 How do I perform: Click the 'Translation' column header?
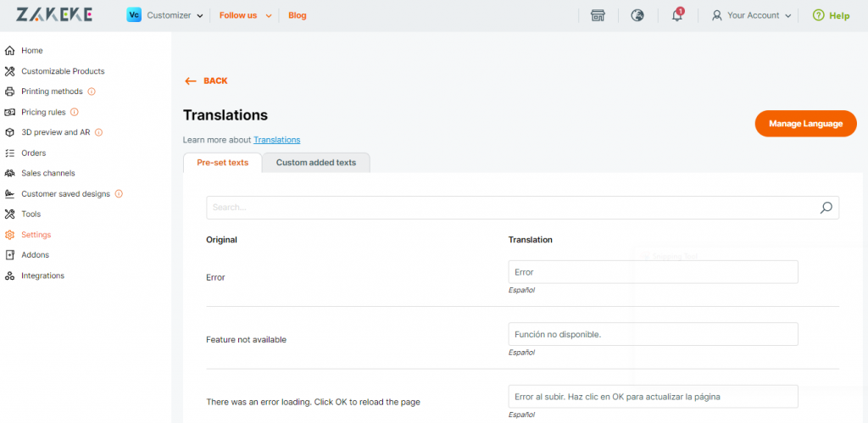(531, 240)
